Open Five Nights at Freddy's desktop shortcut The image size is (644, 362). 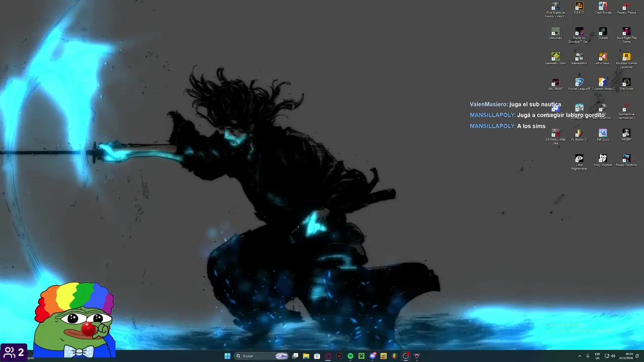(555, 10)
